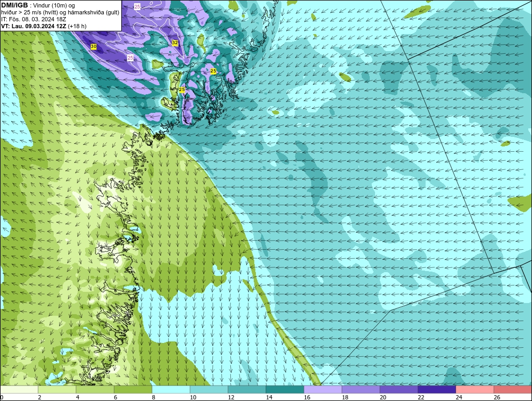Pick the 2–4 m/s light green swatch
532x401 pixels.
coord(57,389)
